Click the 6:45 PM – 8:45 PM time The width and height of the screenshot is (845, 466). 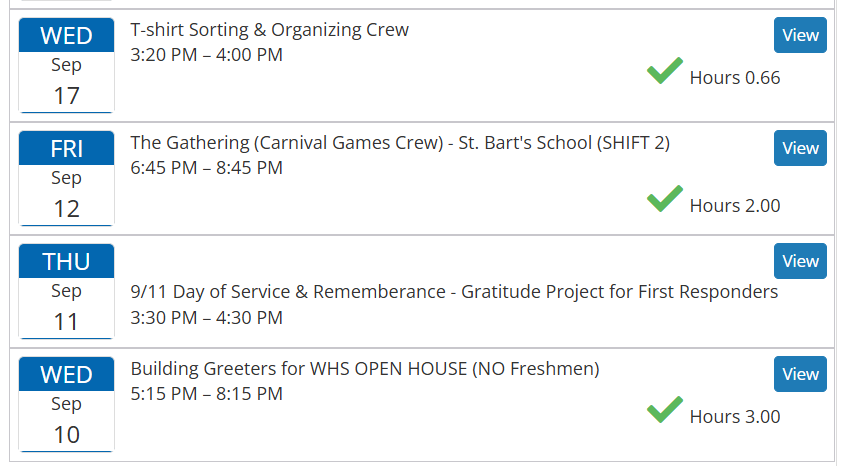[207, 168]
